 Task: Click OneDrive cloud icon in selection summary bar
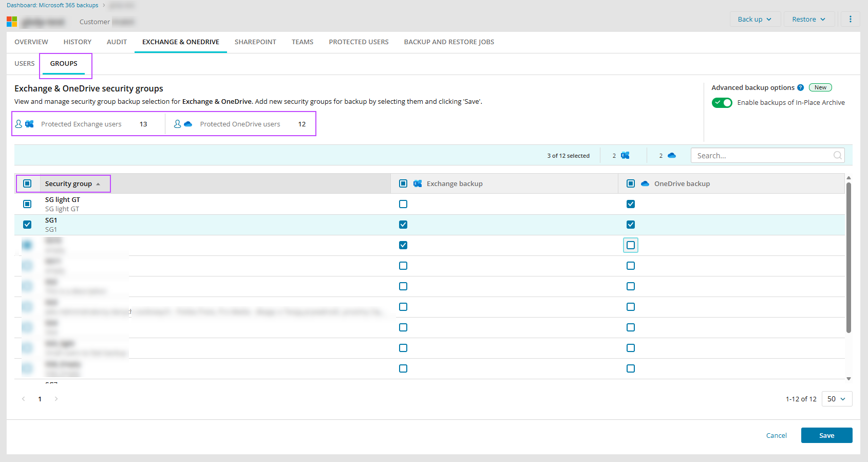click(x=672, y=155)
